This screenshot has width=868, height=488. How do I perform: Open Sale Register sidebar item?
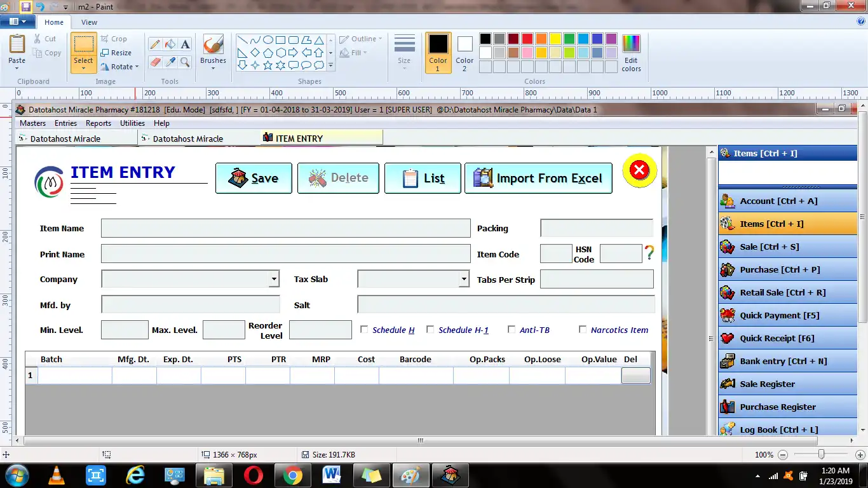tap(787, 384)
